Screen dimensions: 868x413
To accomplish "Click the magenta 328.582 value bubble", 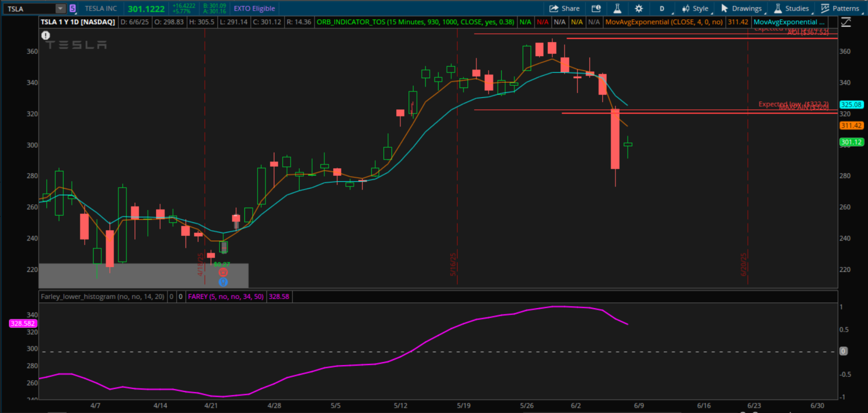I will point(22,323).
